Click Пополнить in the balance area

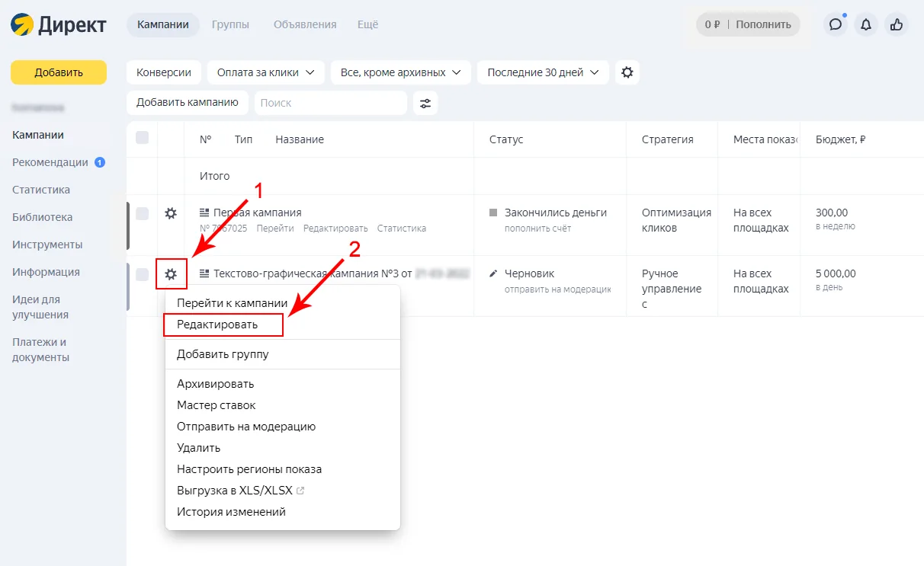pyautogui.click(x=763, y=24)
